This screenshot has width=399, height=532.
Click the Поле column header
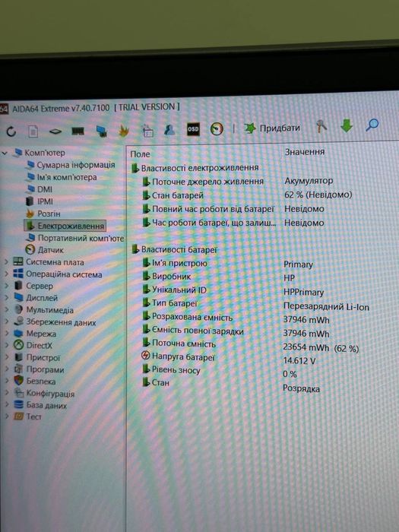click(x=140, y=154)
